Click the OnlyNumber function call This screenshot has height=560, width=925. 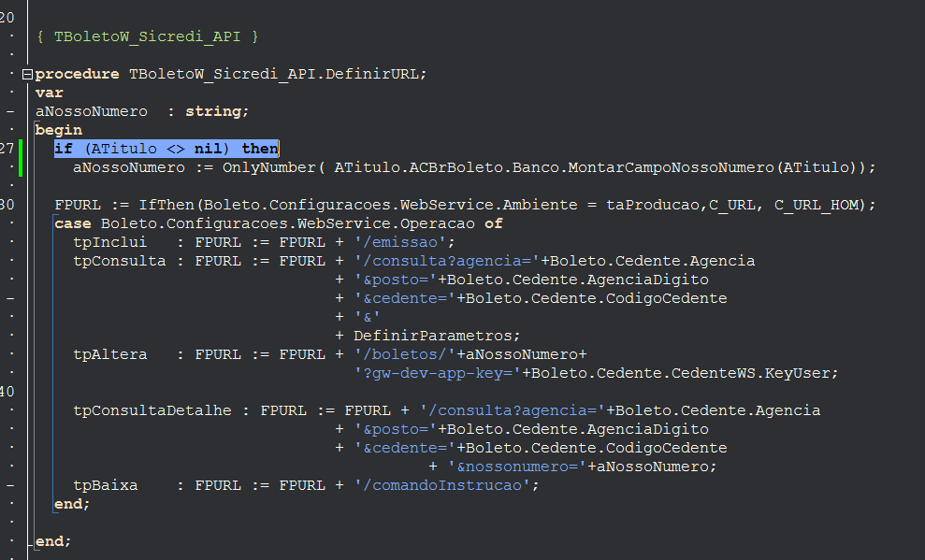tap(269, 167)
